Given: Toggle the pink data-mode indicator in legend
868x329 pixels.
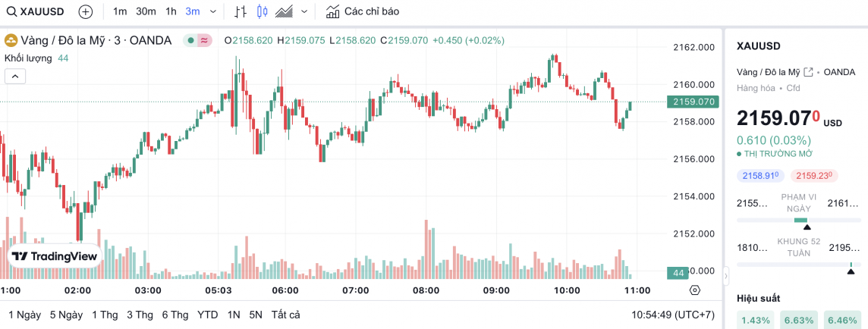Looking at the screenshot, I should pyautogui.click(x=205, y=40).
